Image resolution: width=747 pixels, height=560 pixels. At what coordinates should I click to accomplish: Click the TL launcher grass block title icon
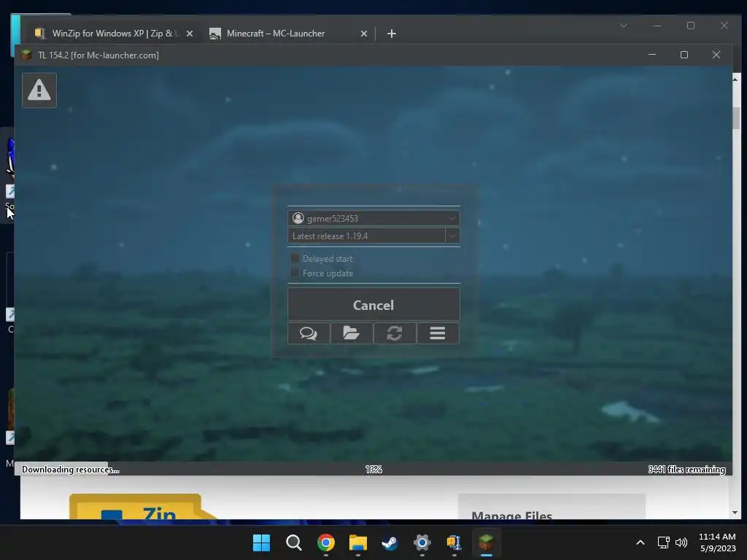click(27, 55)
